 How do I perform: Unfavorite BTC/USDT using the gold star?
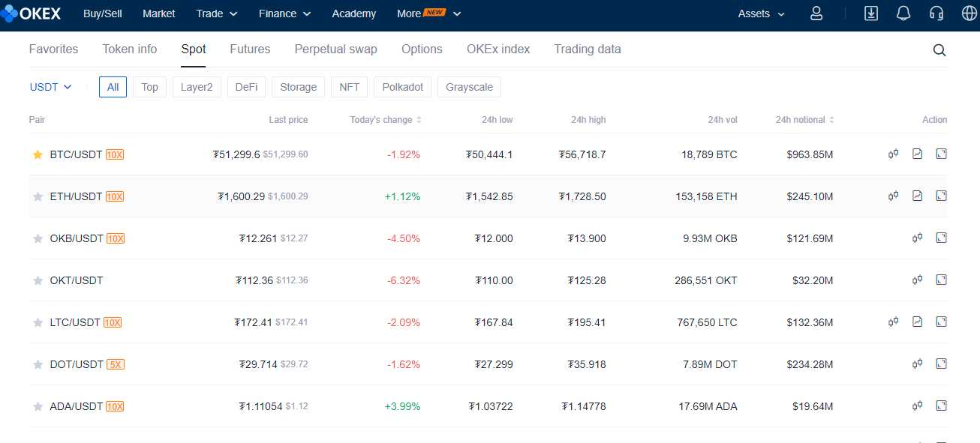point(38,154)
